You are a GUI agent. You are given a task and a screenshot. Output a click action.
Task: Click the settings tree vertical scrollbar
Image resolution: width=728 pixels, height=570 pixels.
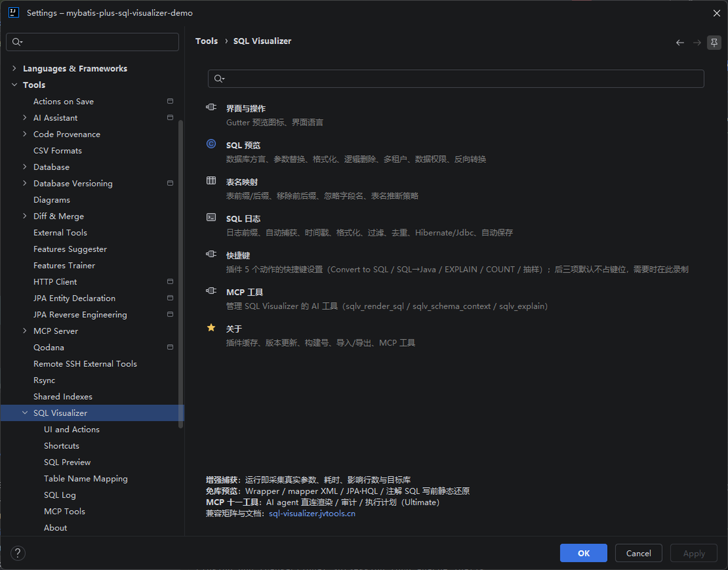[181, 274]
